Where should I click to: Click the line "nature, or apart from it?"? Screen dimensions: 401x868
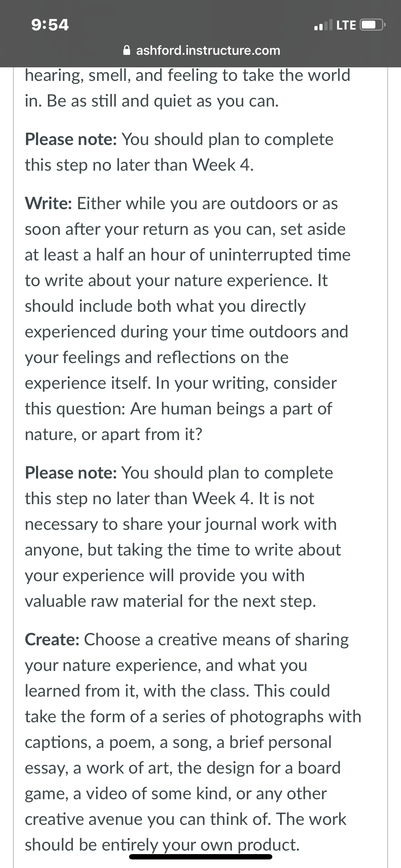(x=114, y=434)
